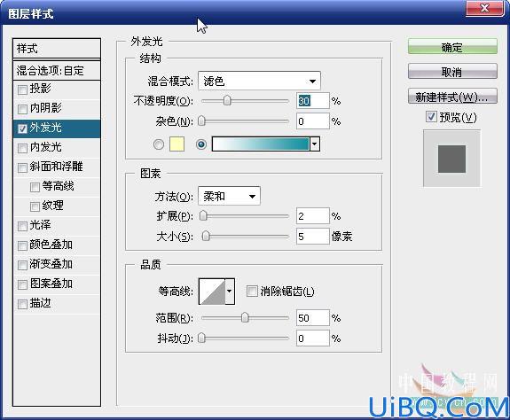Click the 新建样式(W)... button
The width and height of the screenshot is (510, 420).
click(452, 97)
